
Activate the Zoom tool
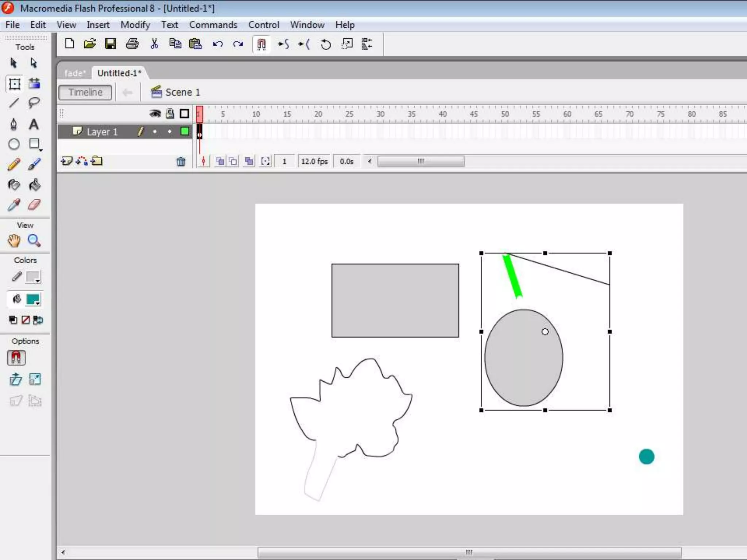[34, 241]
